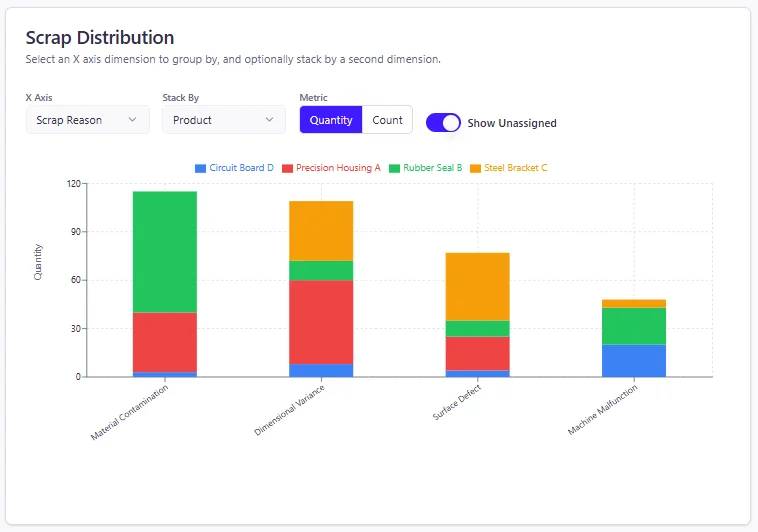
Task: Click the Machine Malfunction axis label
Action: point(603,410)
